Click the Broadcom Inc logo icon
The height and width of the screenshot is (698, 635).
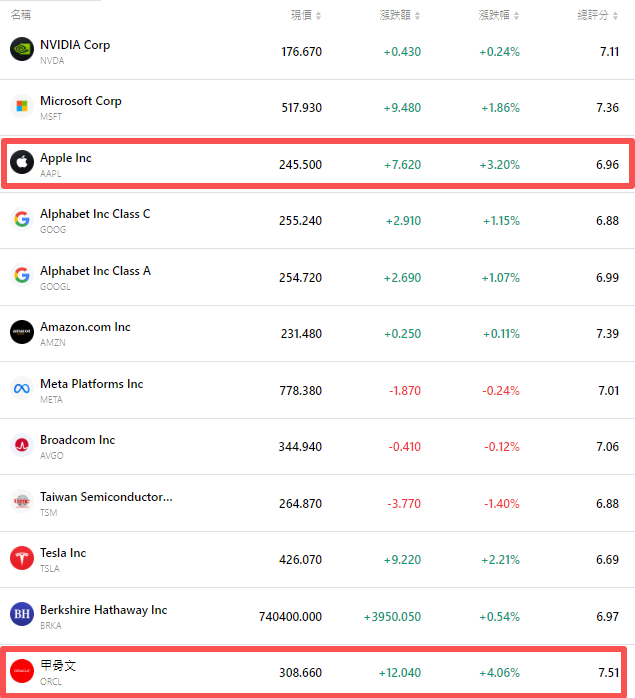click(22, 445)
